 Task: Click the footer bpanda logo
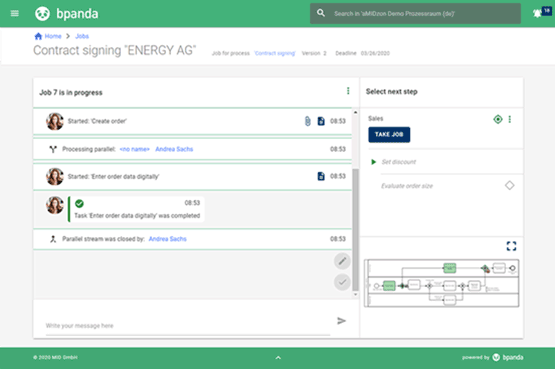pyautogui.click(x=508, y=357)
